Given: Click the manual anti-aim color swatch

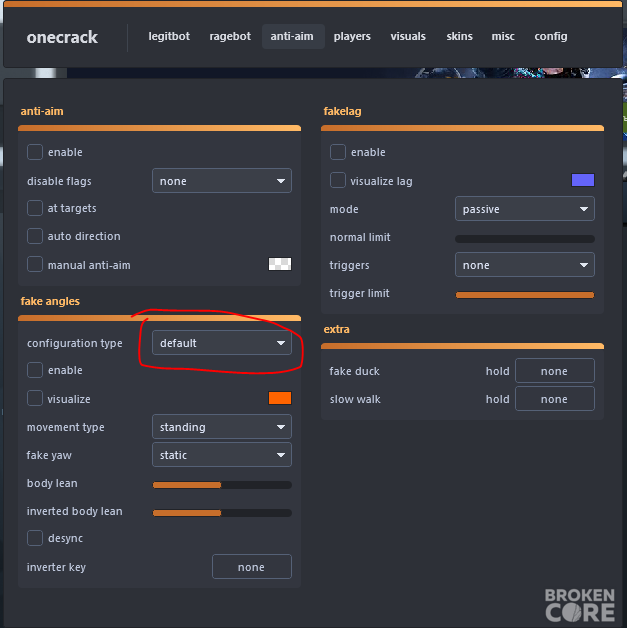Looking at the screenshot, I should point(280,264).
